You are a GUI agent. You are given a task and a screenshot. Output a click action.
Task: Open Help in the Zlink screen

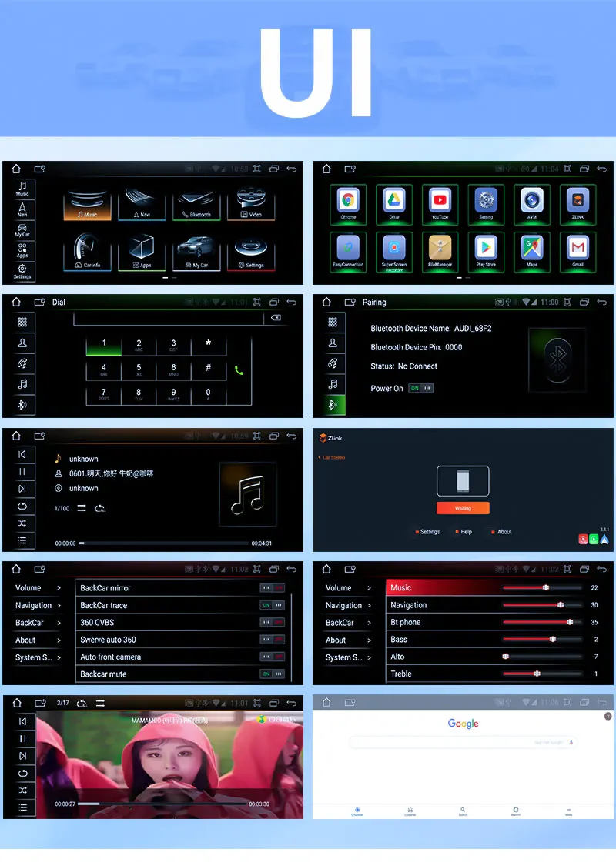[x=464, y=532]
